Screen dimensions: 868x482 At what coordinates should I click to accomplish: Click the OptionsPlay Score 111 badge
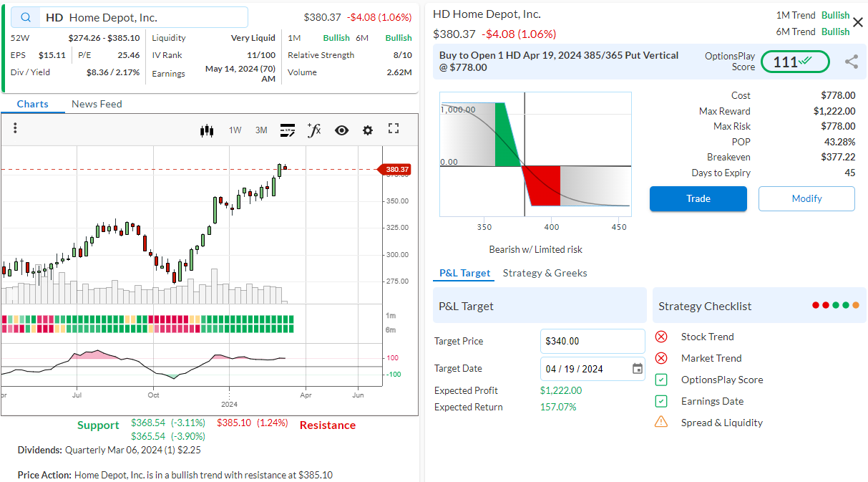click(x=795, y=62)
